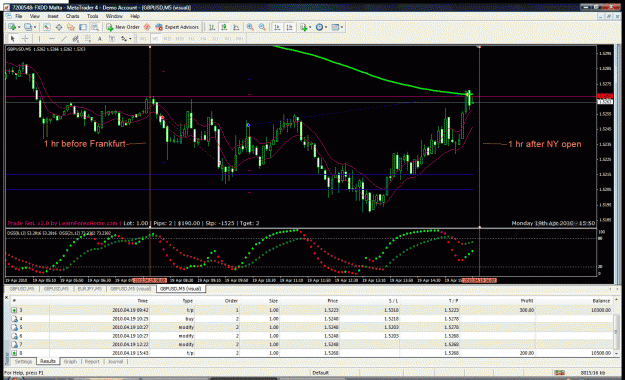Open the Journal tab in tester
Image resolution: width=625 pixels, height=380 pixels.
pyautogui.click(x=116, y=362)
